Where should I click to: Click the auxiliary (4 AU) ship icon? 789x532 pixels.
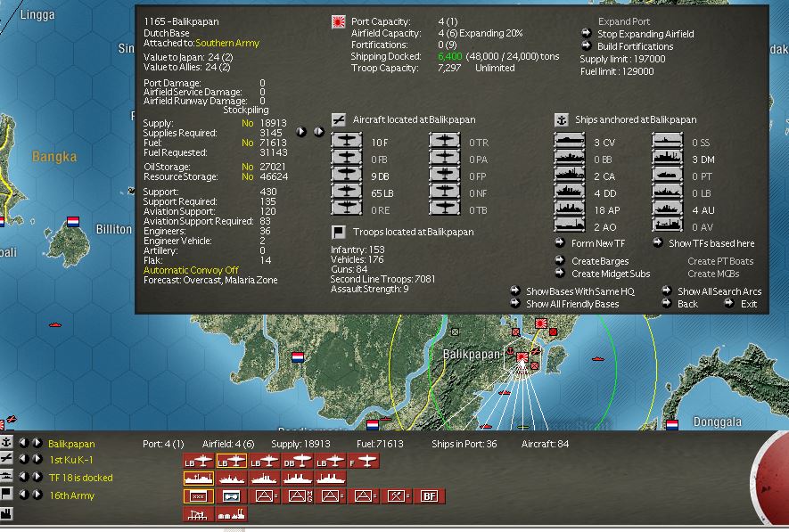[x=667, y=209]
